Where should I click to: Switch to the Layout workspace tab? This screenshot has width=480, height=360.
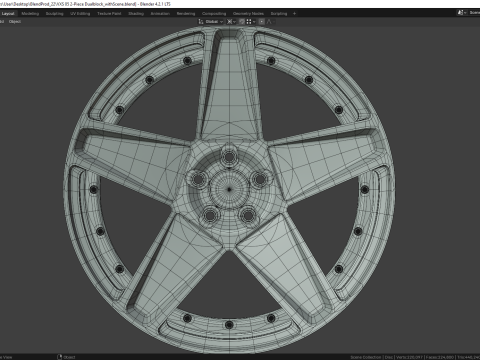(x=8, y=14)
